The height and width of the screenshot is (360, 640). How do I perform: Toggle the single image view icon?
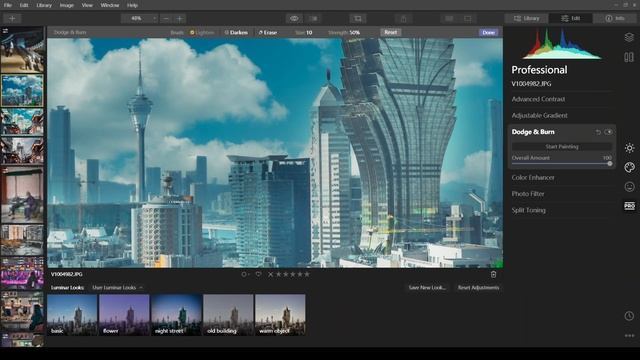468,18
